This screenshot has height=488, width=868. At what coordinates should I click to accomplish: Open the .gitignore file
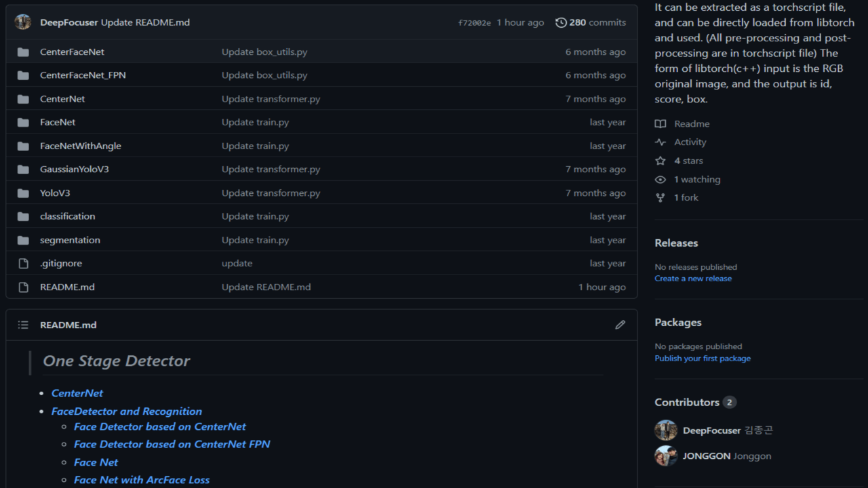click(61, 264)
